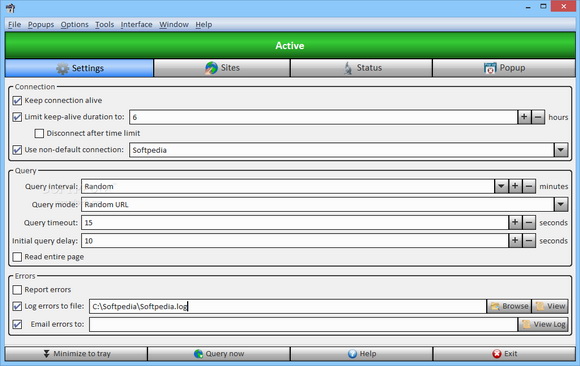Enable Read entire page checkbox
The width and height of the screenshot is (580, 366).
click(17, 257)
